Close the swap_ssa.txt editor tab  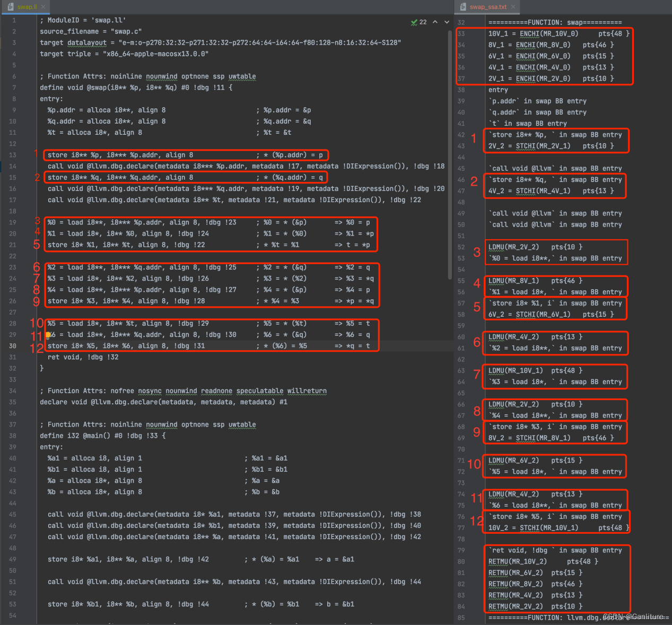click(x=513, y=7)
